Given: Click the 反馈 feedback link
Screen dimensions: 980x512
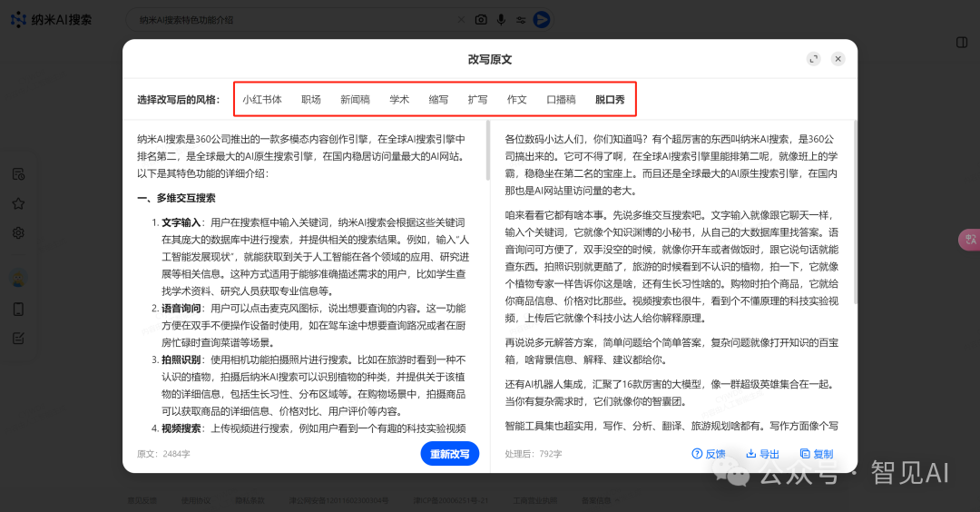Looking at the screenshot, I should click(x=709, y=454).
